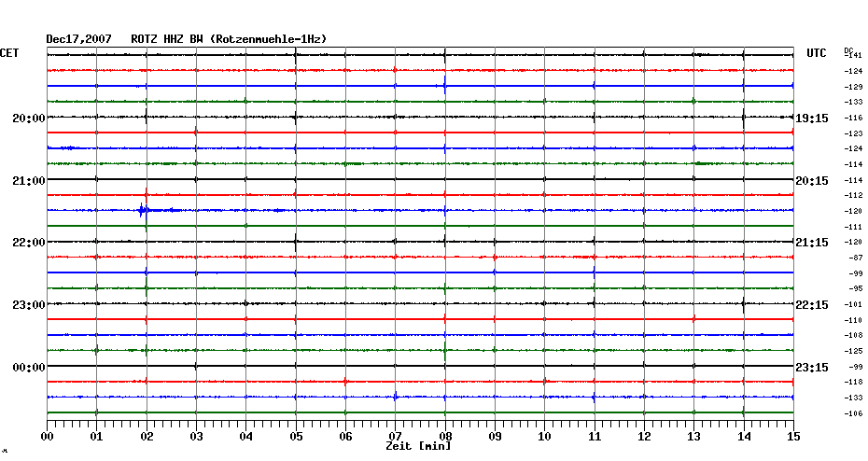Click minute 10 on the time axis
Screen dimensions: 868x461
click(545, 437)
